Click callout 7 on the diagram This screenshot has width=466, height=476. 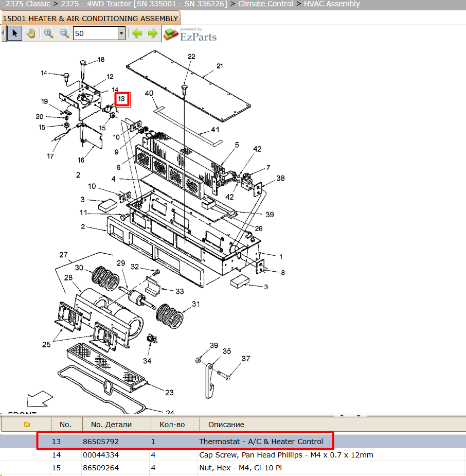point(268,168)
